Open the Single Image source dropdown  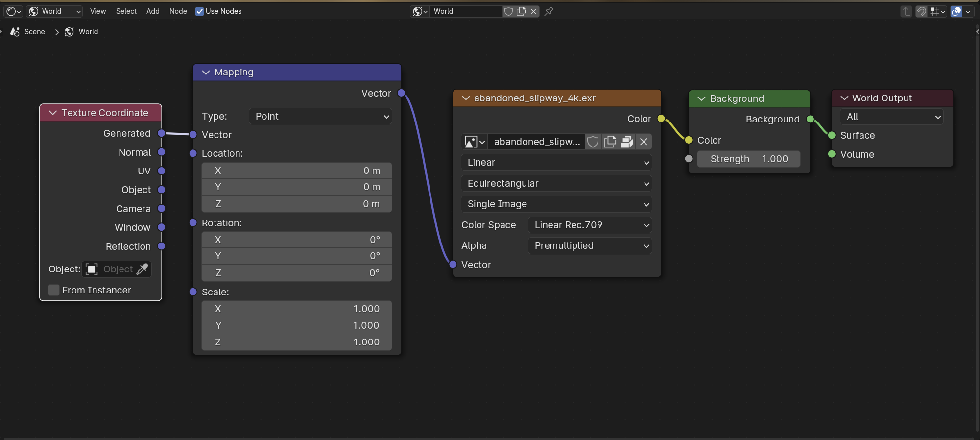(556, 204)
